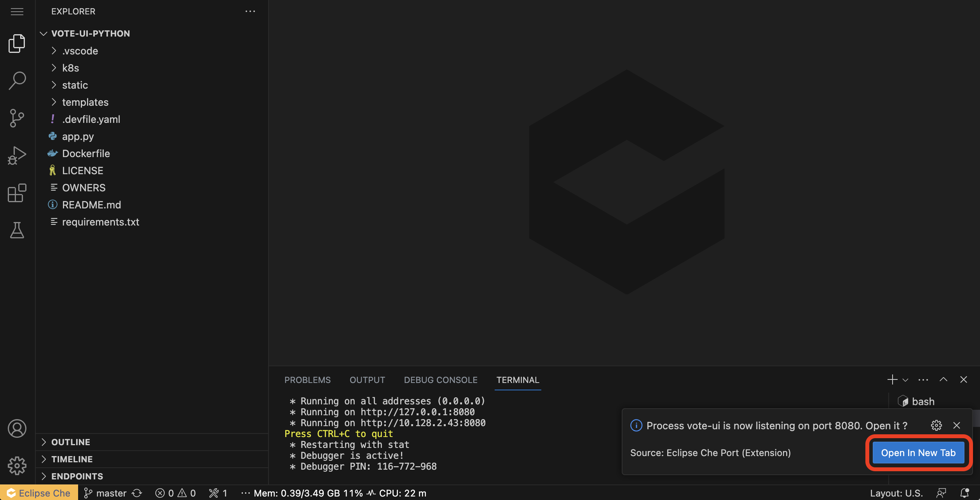Switch to the PROBLEMS tab

click(307, 380)
